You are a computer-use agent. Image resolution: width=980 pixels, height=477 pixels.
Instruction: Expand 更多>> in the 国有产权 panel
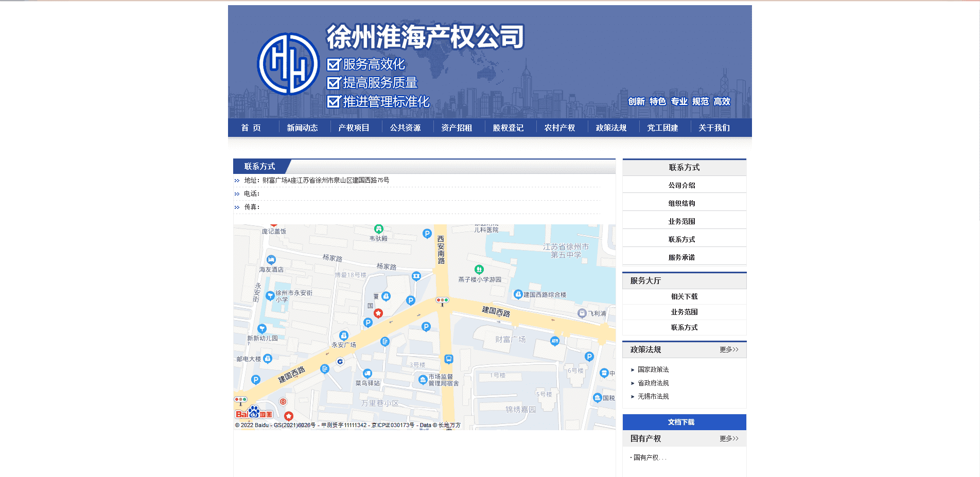pos(728,439)
